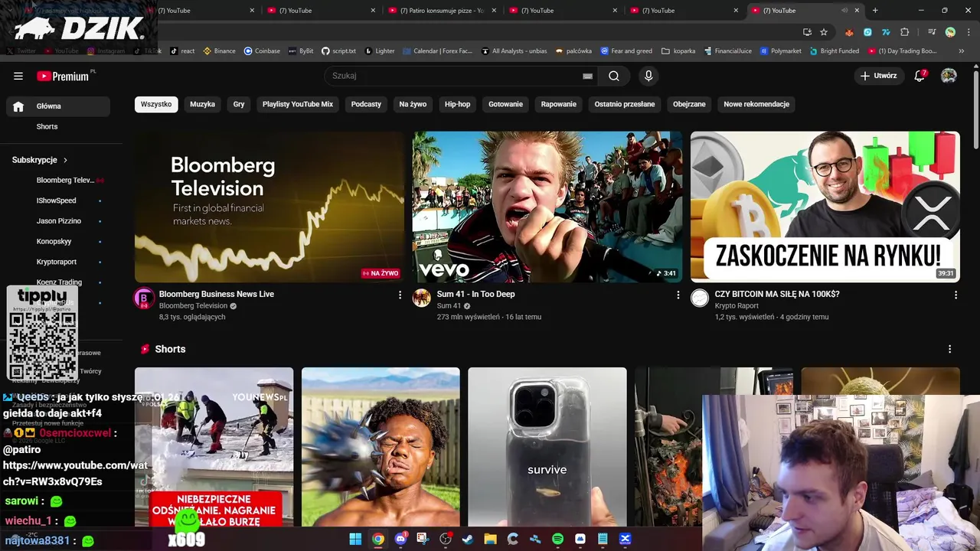Open the account avatar menu
The height and width of the screenshot is (551, 980).
coord(949,76)
